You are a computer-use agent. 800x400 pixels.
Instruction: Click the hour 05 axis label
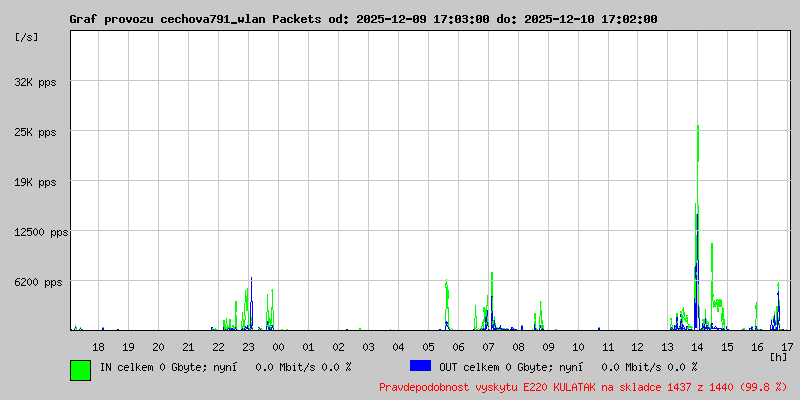[x=428, y=347]
